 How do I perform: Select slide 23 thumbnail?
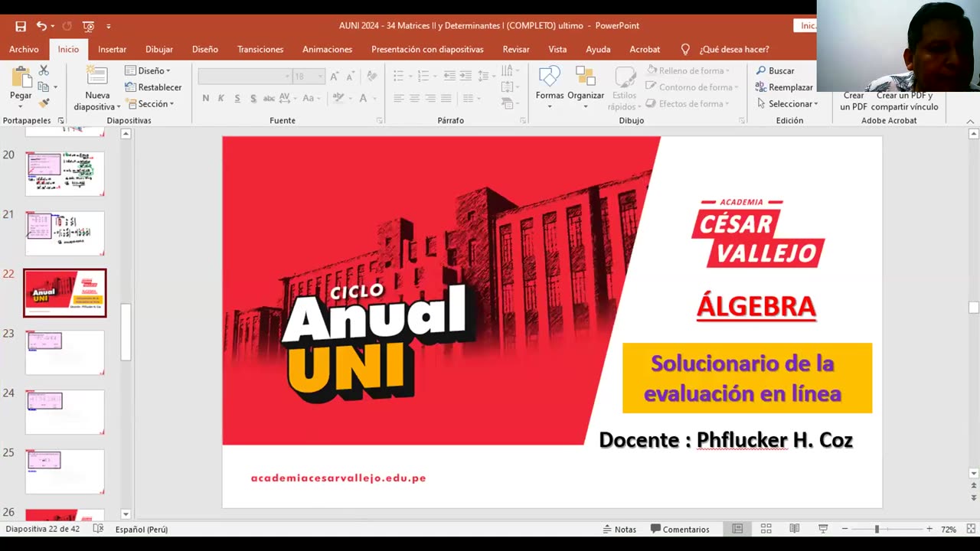(65, 352)
